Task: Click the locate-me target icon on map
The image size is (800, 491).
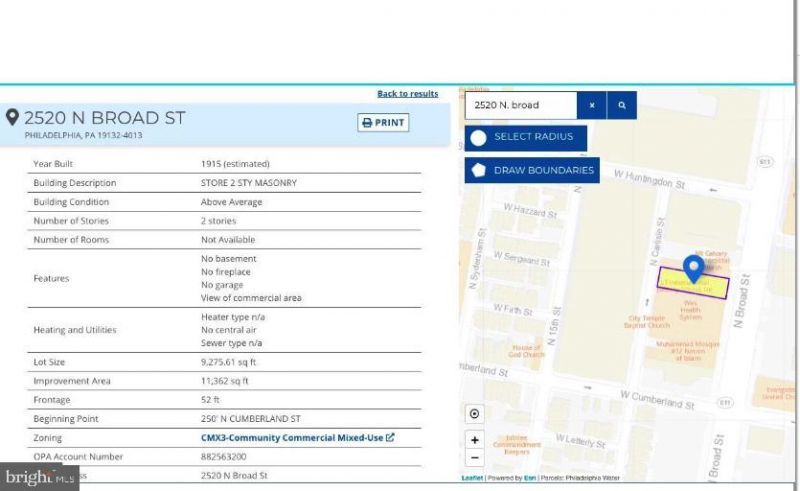Action: 474,414
